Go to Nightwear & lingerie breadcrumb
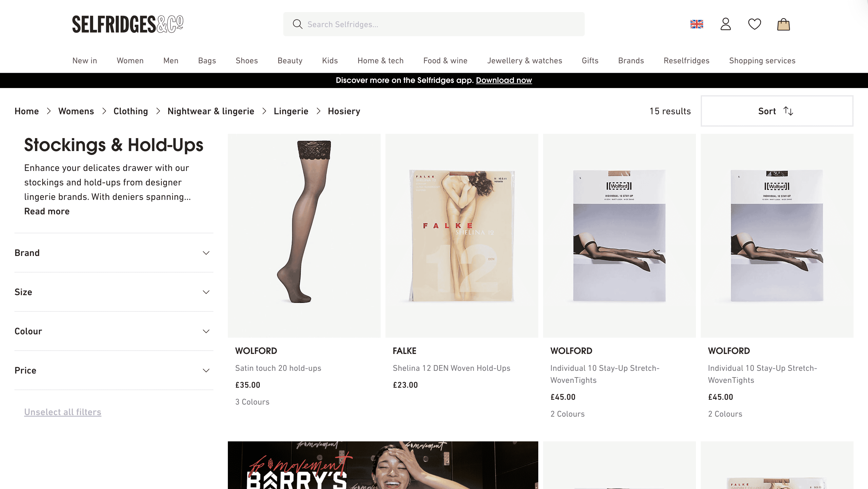This screenshot has width=868, height=489. point(211,111)
